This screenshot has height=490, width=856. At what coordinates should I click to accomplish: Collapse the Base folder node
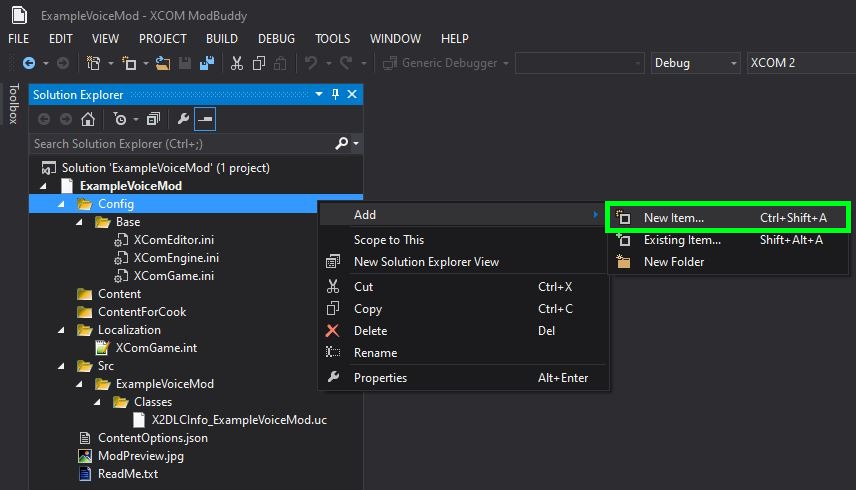click(x=81, y=222)
